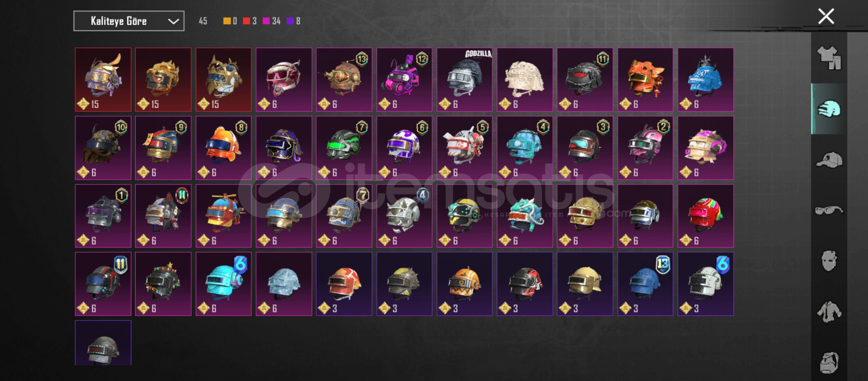Open the jacket category icon
The height and width of the screenshot is (381, 868).
click(829, 312)
